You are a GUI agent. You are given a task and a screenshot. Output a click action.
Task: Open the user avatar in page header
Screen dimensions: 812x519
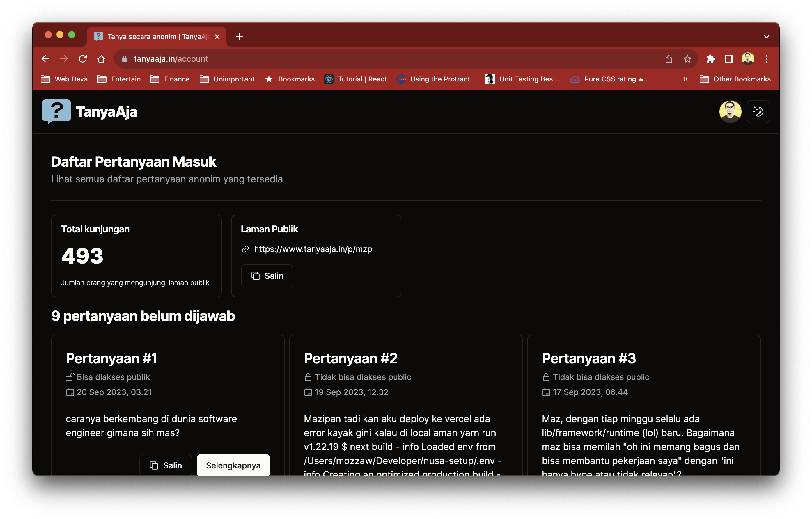pos(730,111)
